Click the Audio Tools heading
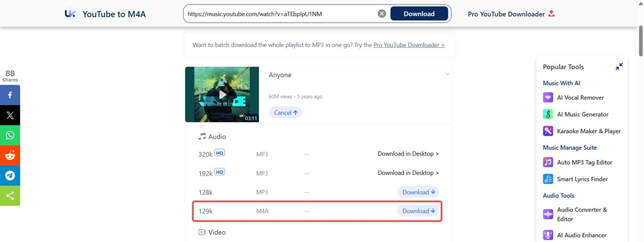 [x=558, y=196]
